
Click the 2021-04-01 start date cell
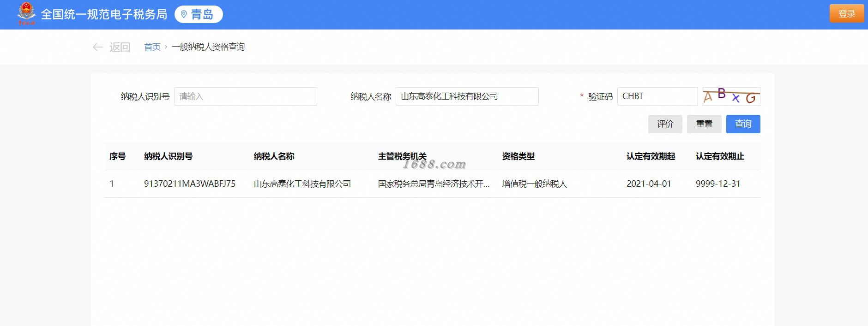point(649,184)
